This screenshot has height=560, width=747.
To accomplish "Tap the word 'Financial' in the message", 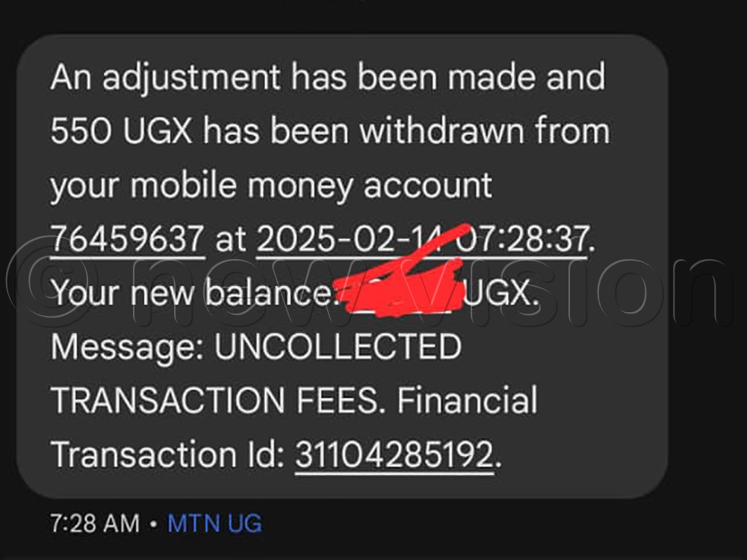I will (x=468, y=400).
